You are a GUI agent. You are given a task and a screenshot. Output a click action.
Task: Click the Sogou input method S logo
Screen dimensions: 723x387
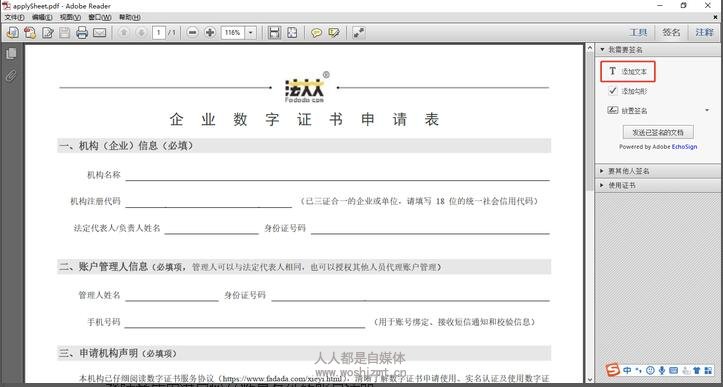click(613, 370)
